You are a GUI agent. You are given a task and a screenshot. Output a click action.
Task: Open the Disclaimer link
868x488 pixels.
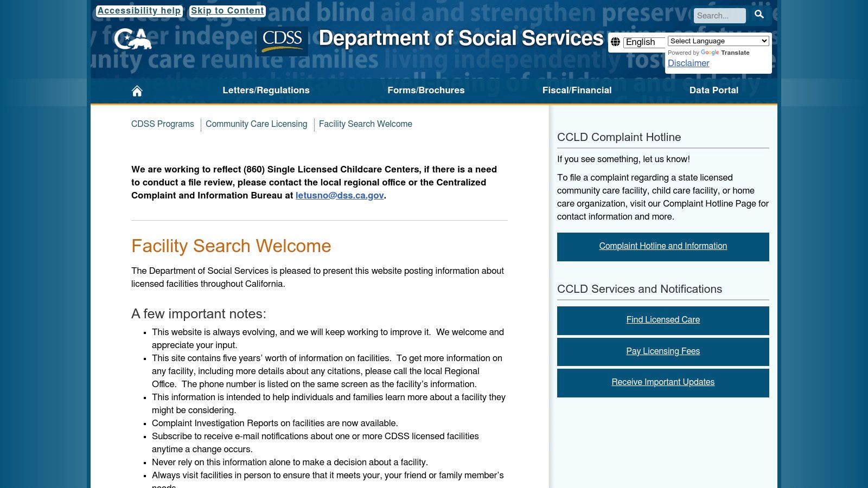tap(688, 63)
